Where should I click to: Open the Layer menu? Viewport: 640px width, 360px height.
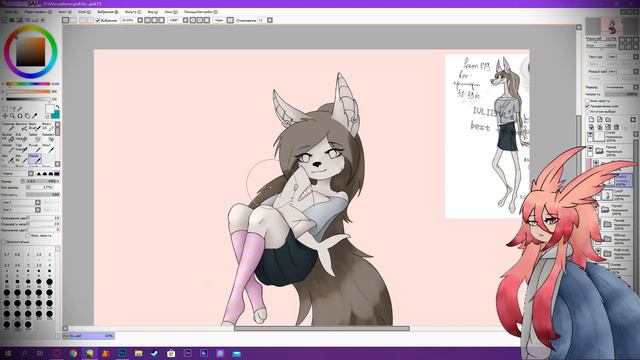point(85,12)
